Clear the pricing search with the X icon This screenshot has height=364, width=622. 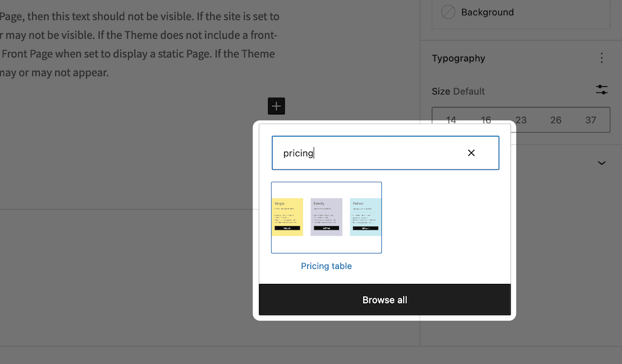tap(471, 153)
